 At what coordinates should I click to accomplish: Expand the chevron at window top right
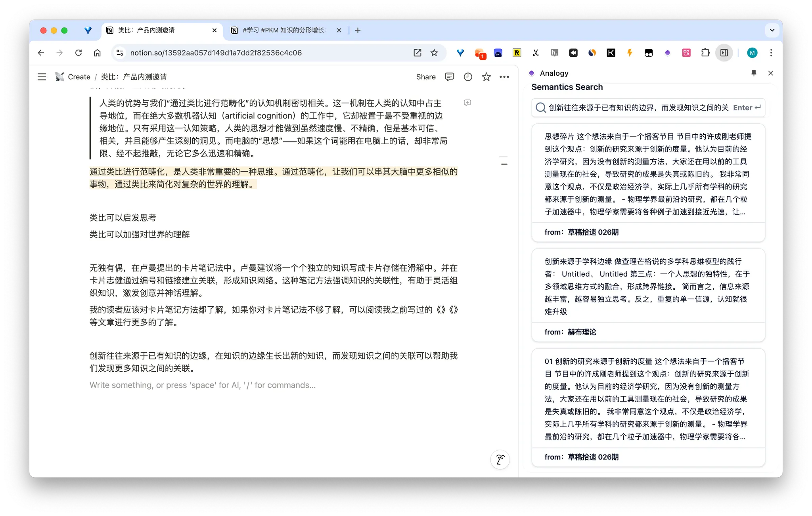[772, 30]
